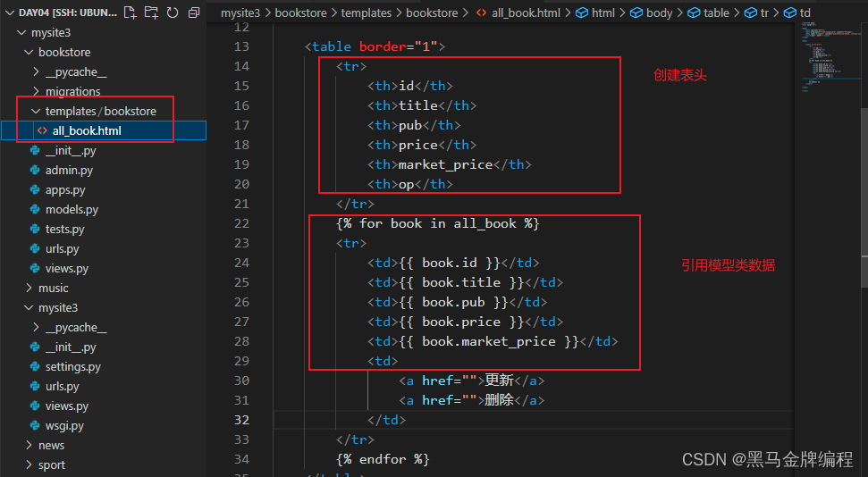The width and height of the screenshot is (868, 477).
Task: Click html symbol in the breadcrumb
Action: 603,13
